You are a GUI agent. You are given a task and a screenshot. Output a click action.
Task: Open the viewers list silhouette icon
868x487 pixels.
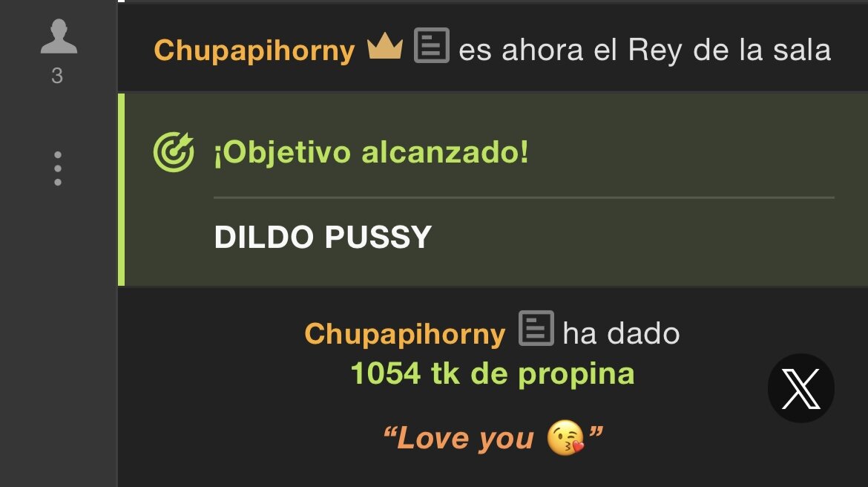[x=59, y=36]
